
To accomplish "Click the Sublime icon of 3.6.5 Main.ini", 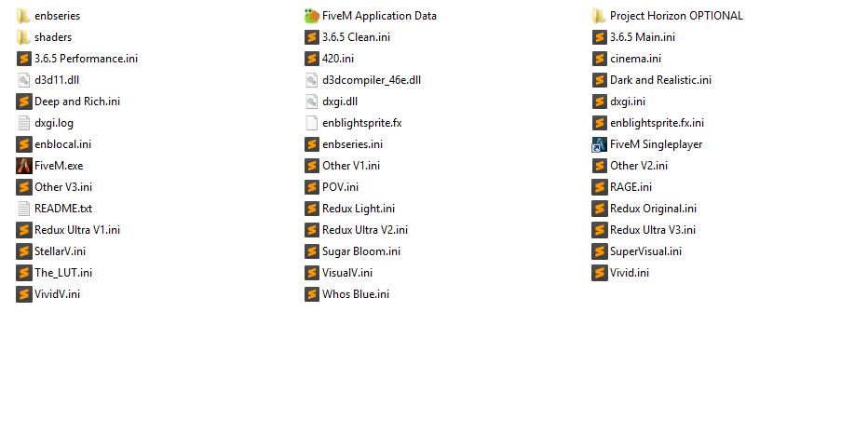I will 600,37.
